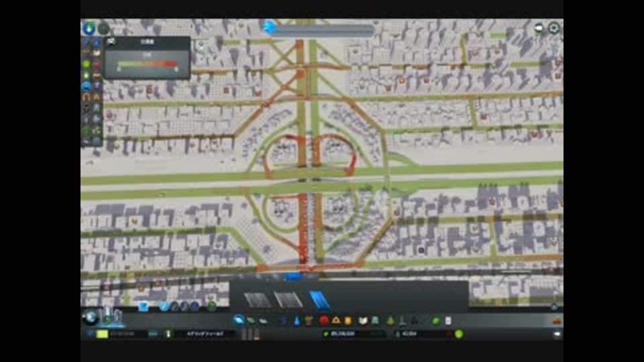The image size is (644, 362).
Task: Toggle the road snapping option icon
Action: click(144, 306)
